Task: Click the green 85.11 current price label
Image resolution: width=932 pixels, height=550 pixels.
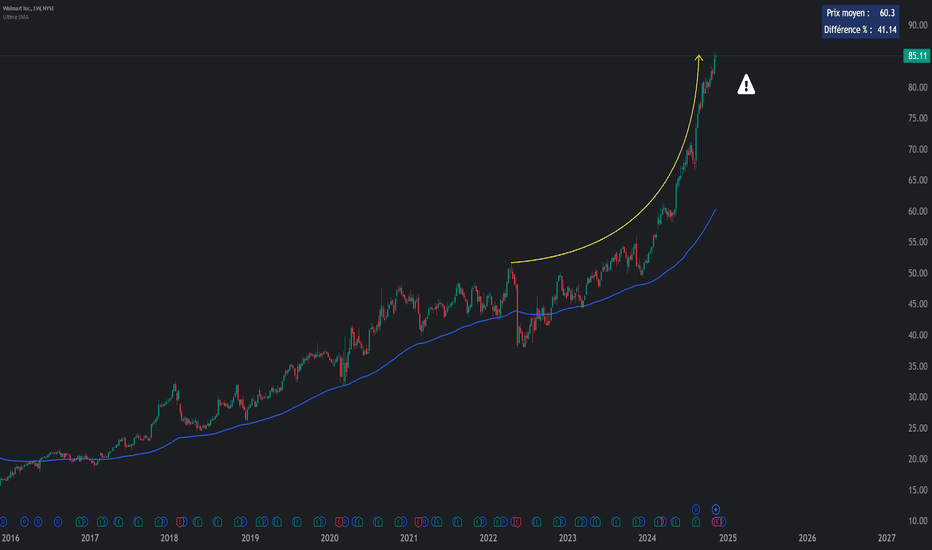Action: pyautogui.click(x=917, y=56)
